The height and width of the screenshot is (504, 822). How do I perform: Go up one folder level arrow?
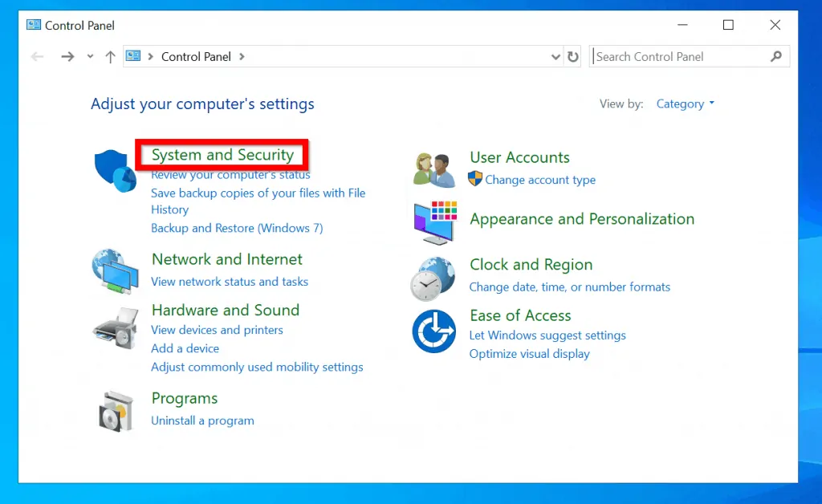111,57
